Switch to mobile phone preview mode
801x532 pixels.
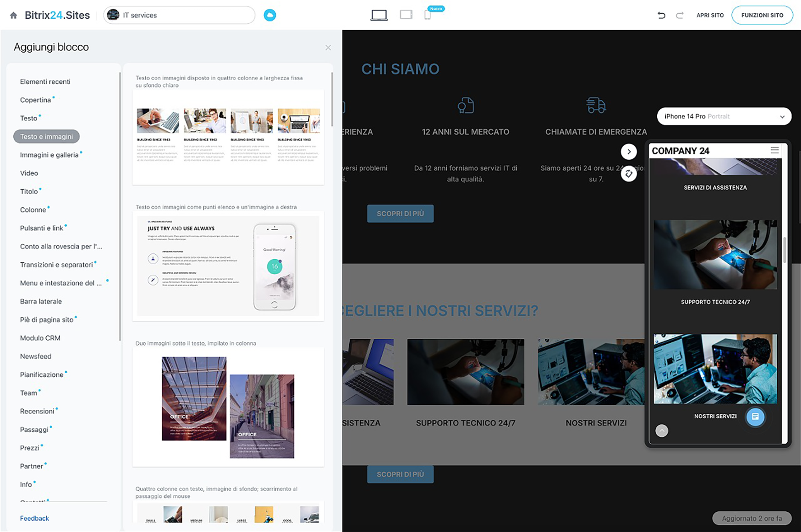pos(428,15)
